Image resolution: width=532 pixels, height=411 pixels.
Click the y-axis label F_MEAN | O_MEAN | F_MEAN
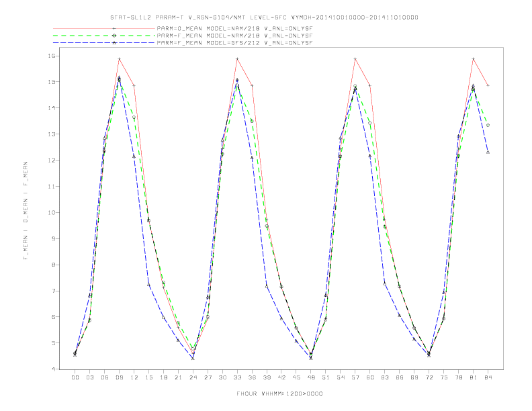tap(26, 211)
